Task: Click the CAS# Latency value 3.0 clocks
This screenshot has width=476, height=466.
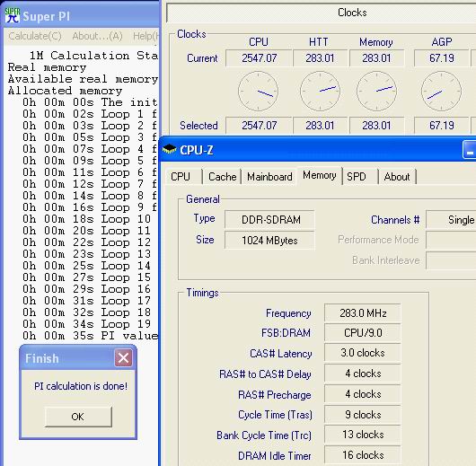Action: [x=363, y=353]
